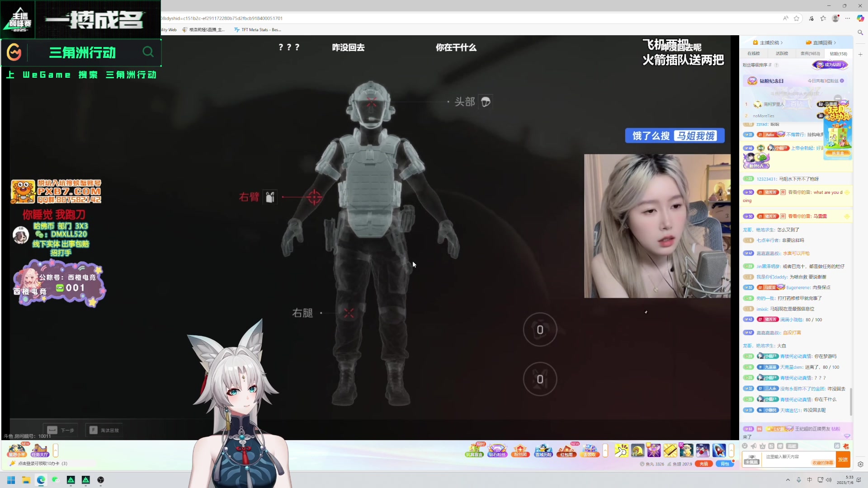The height and width of the screenshot is (488, 868).
Task: Send the clapping hand gift
Action: 621,450
